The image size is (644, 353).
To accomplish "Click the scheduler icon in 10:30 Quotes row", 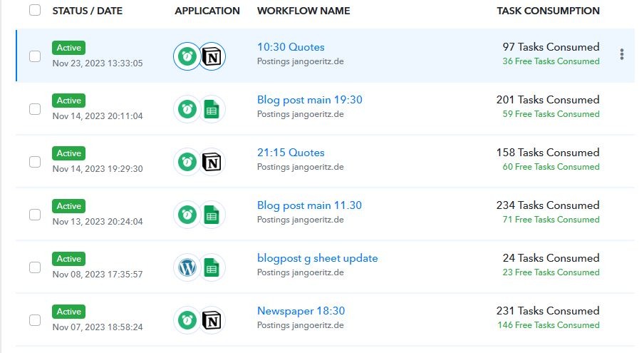I will tap(187, 56).
